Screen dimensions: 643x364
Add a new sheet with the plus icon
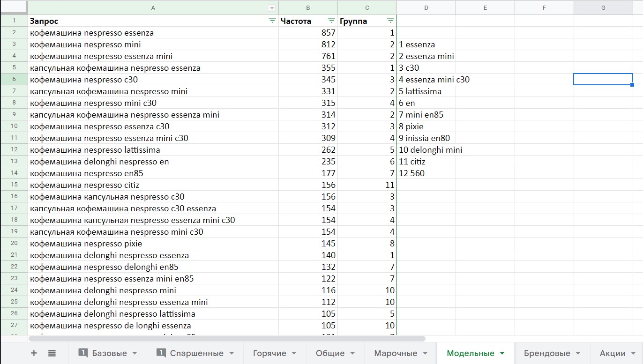34,353
